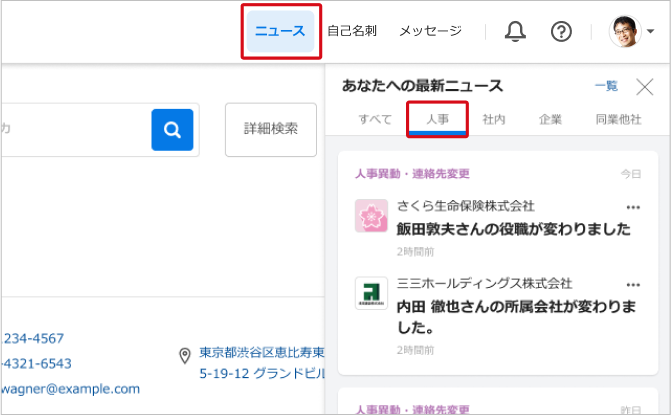Open 詳細検索 advanced search
The image size is (671, 415).
[271, 129]
